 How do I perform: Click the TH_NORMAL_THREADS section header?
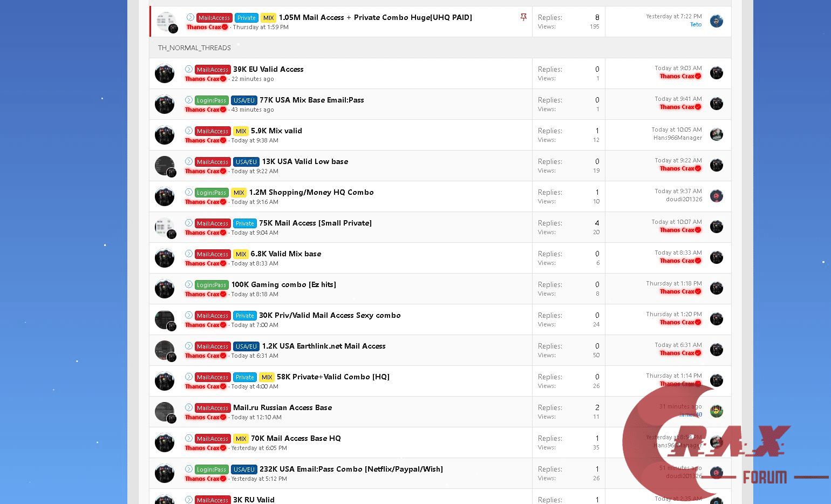(x=194, y=47)
